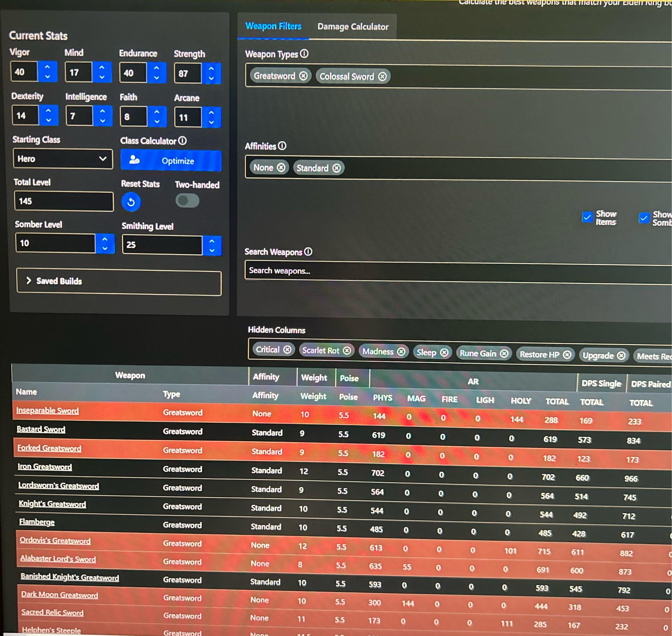This screenshot has width=672, height=636.
Task: Click the Class Calculator info icon
Action: point(182,140)
